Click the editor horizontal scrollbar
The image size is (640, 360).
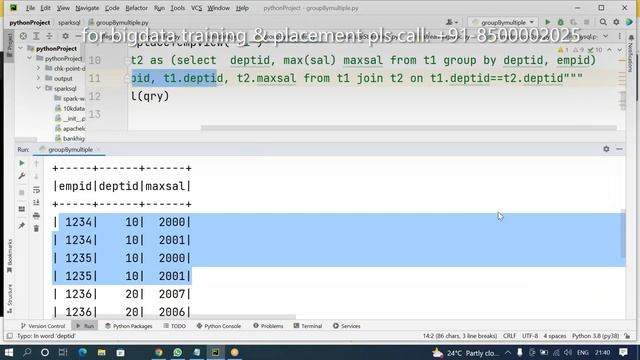click(x=408, y=128)
